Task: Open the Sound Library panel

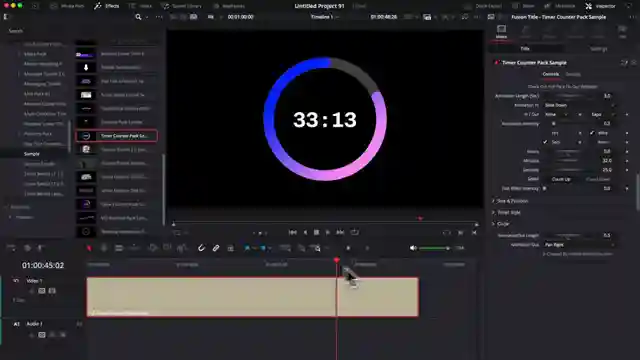Action: tap(182, 6)
